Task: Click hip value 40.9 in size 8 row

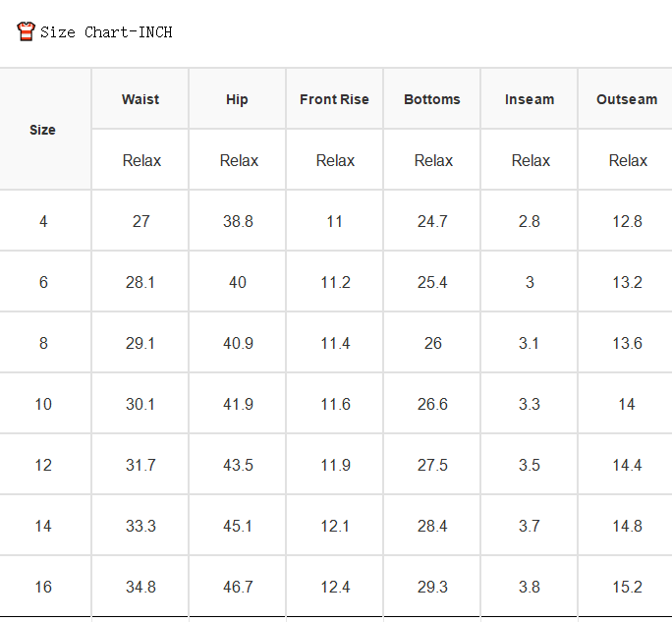Action: click(x=238, y=343)
